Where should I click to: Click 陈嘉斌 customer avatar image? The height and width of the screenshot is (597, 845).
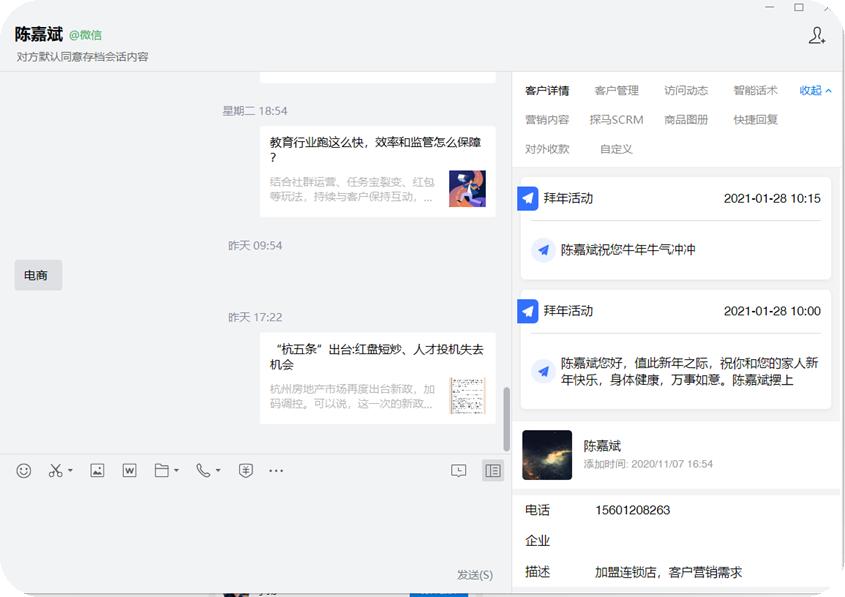click(x=547, y=455)
